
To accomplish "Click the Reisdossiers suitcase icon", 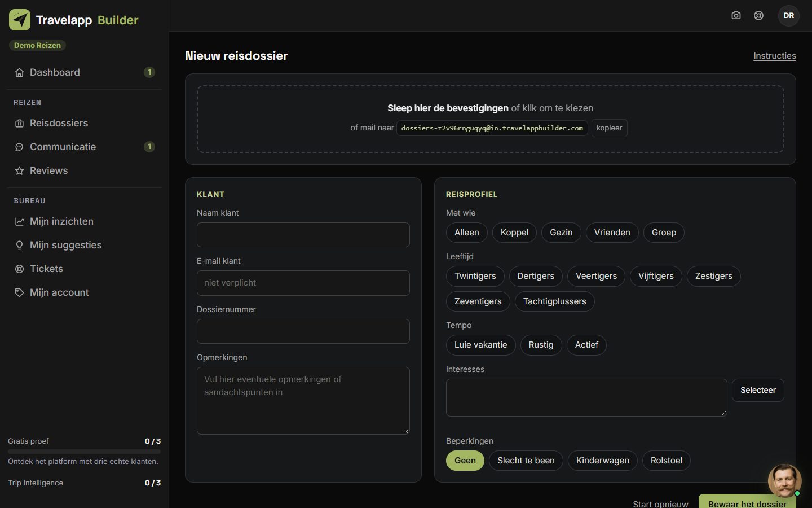I will 19,123.
